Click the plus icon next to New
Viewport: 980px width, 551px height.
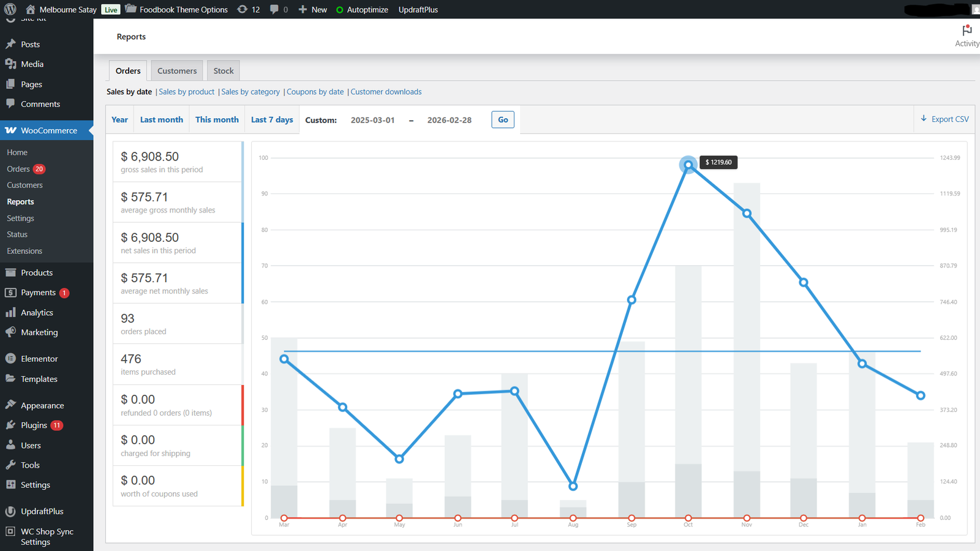(x=303, y=9)
